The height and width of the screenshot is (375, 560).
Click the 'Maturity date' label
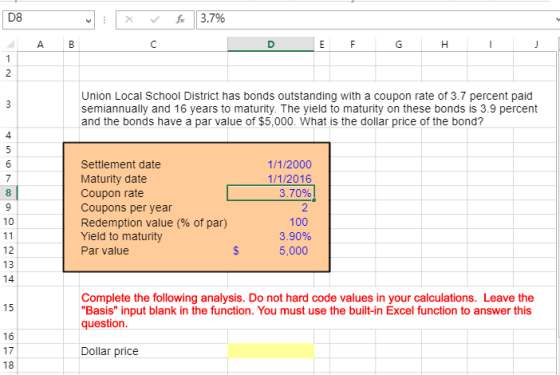114,179
